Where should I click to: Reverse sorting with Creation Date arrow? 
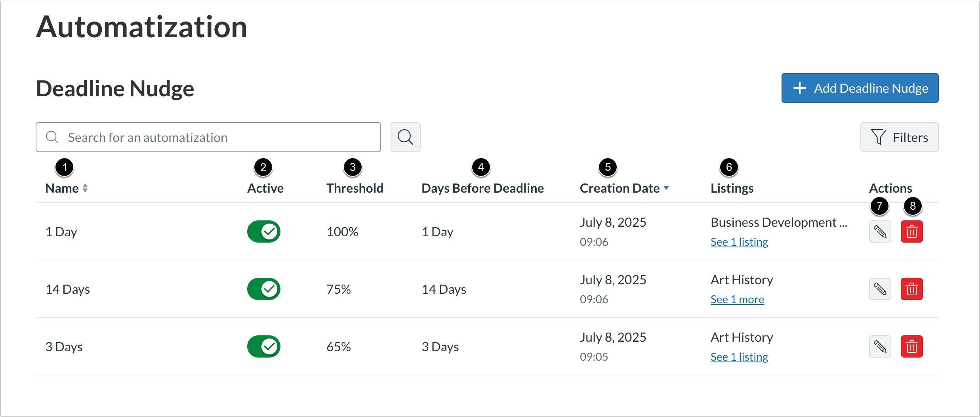click(667, 188)
